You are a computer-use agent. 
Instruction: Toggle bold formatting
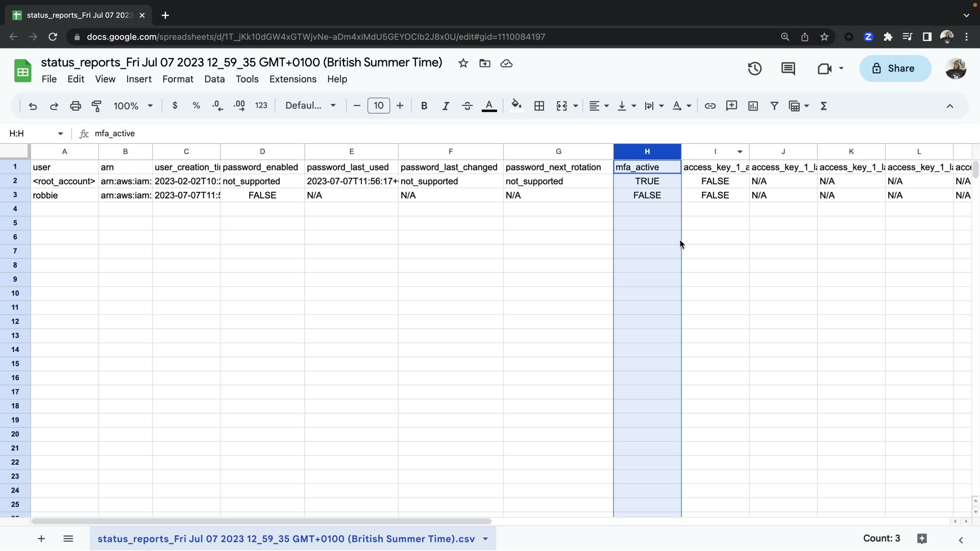[424, 106]
